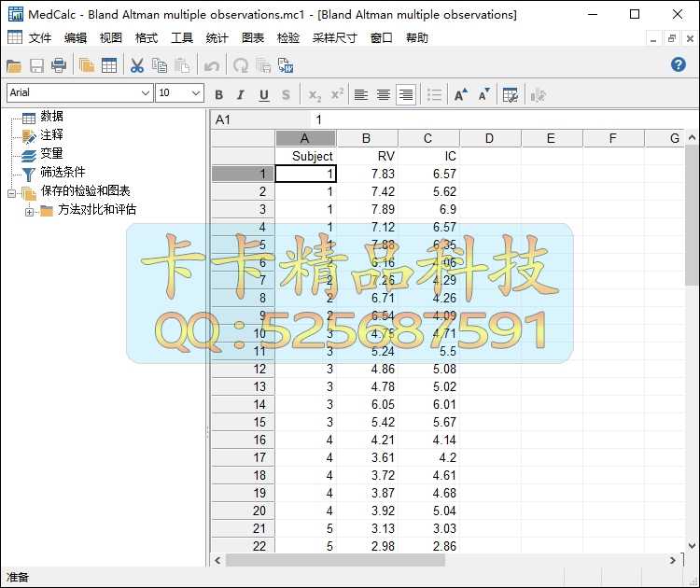
Task: Open the 文件 menu
Action: [40, 38]
